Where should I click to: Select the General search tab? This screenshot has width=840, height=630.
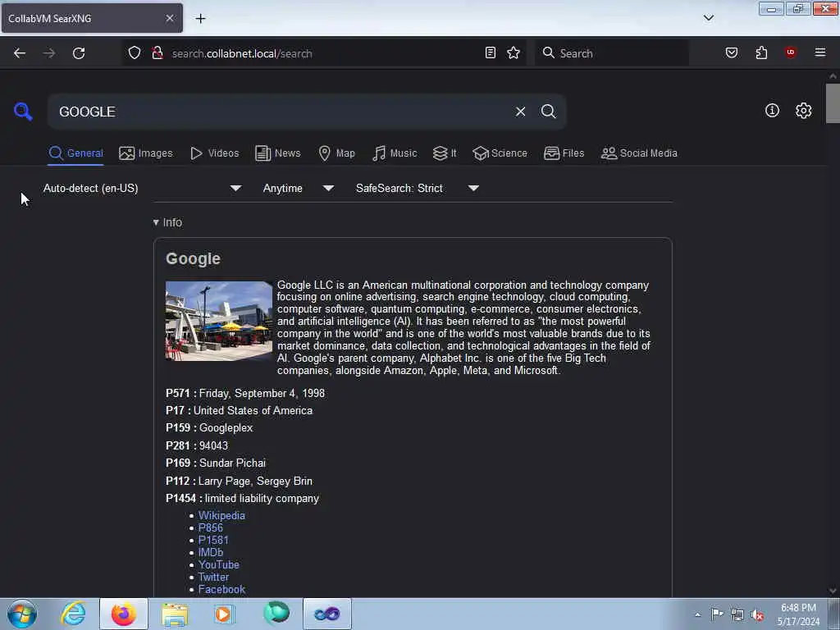(75, 153)
